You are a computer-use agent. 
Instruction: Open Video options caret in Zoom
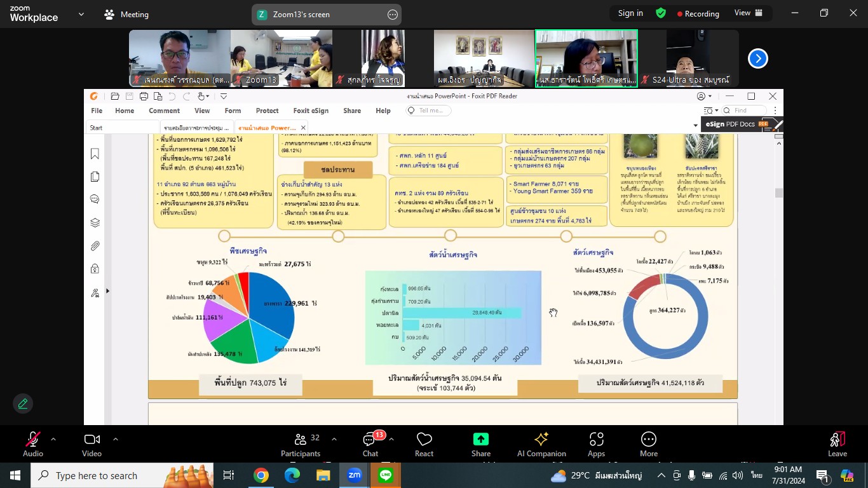point(115,439)
